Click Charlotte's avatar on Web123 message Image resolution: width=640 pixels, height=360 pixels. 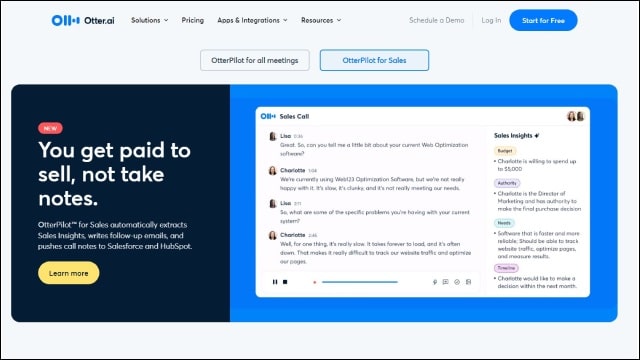coord(273,171)
